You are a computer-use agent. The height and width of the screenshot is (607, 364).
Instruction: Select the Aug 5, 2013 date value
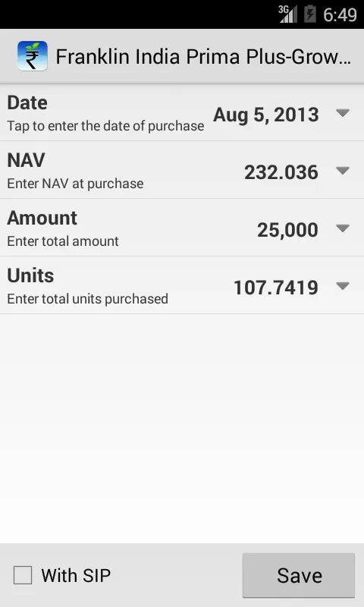266,115
